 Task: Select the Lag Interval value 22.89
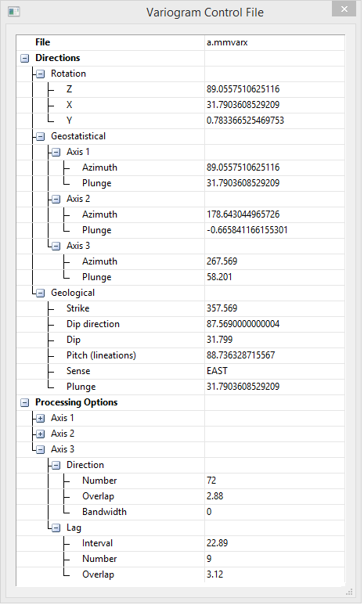point(275,543)
